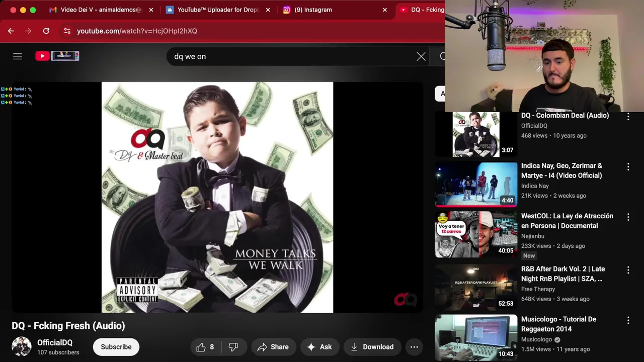Viewport: 644px width, 362px height.
Task: Open the Ask AI button
Action: [x=319, y=347]
